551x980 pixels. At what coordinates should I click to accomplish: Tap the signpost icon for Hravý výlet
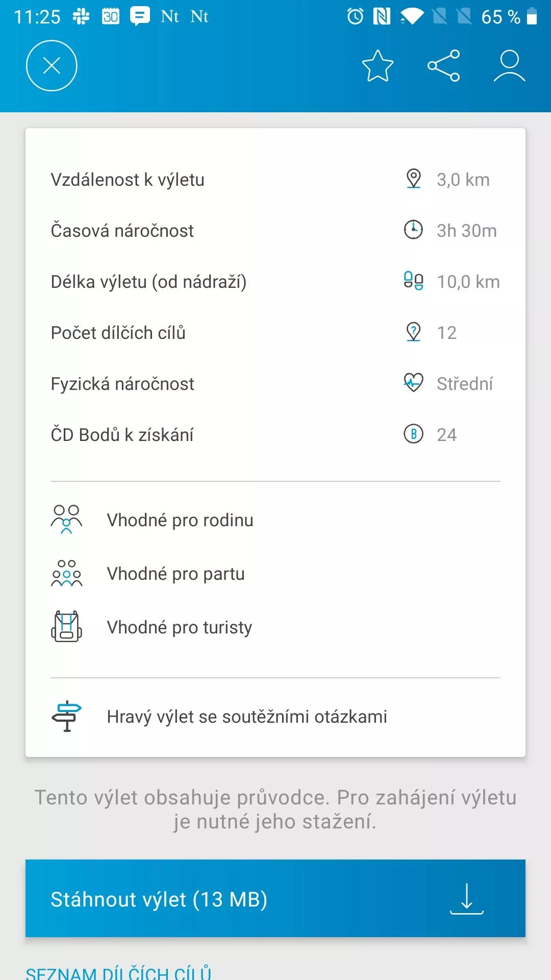66,716
